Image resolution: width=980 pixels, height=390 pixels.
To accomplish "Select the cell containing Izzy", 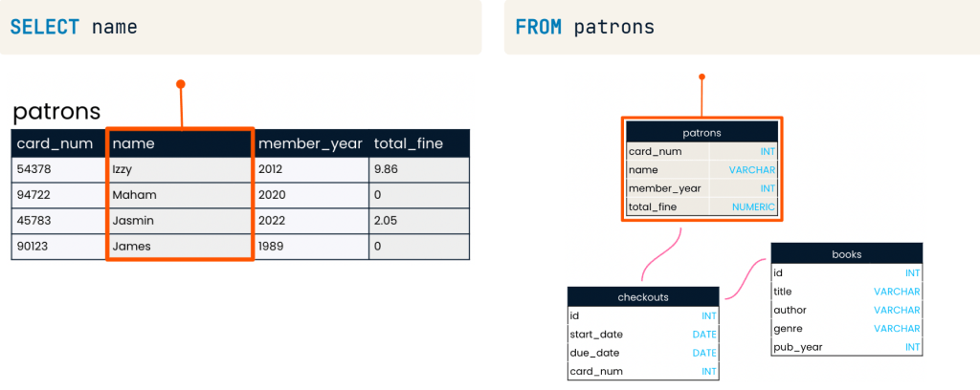I will click(179, 169).
